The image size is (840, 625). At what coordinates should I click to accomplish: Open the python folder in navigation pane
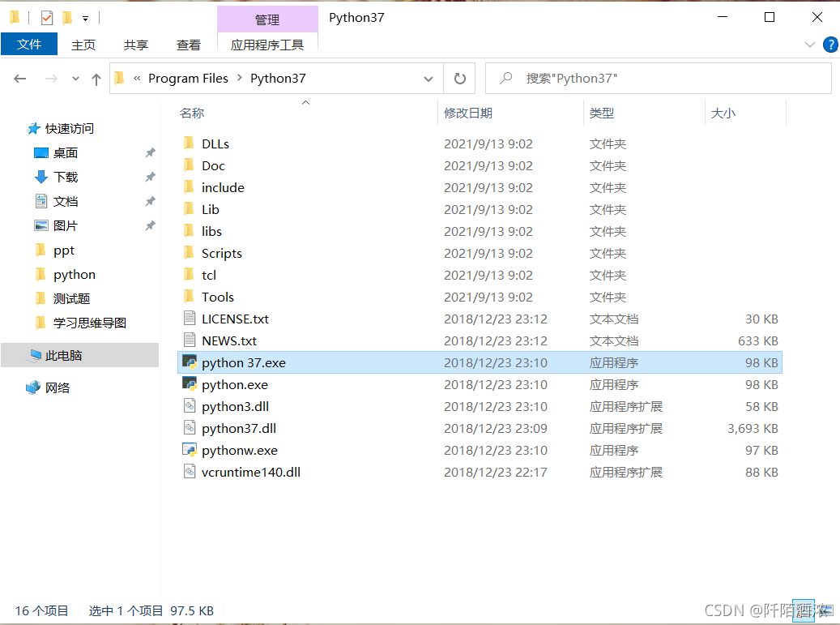(75, 275)
